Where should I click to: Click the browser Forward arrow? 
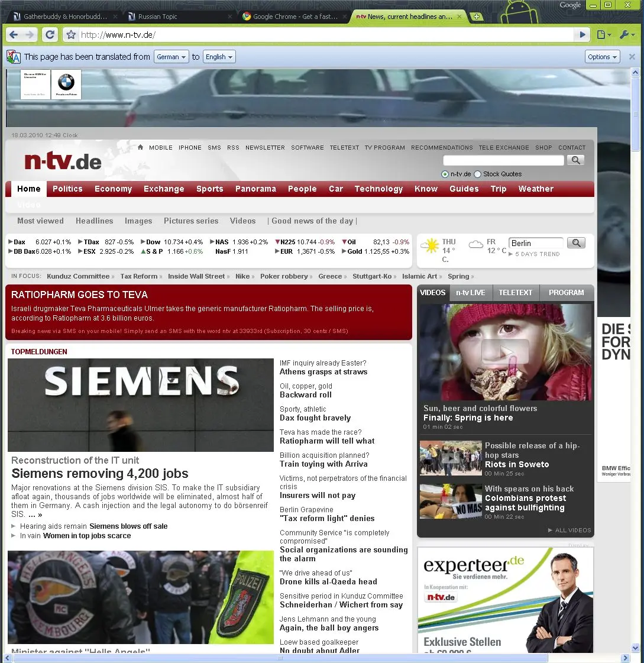tap(30, 35)
